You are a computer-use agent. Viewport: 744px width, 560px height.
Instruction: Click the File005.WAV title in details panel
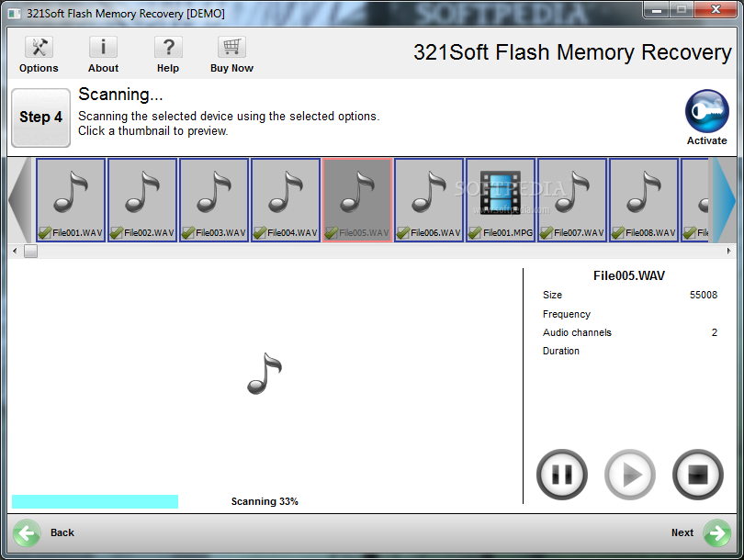click(628, 276)
